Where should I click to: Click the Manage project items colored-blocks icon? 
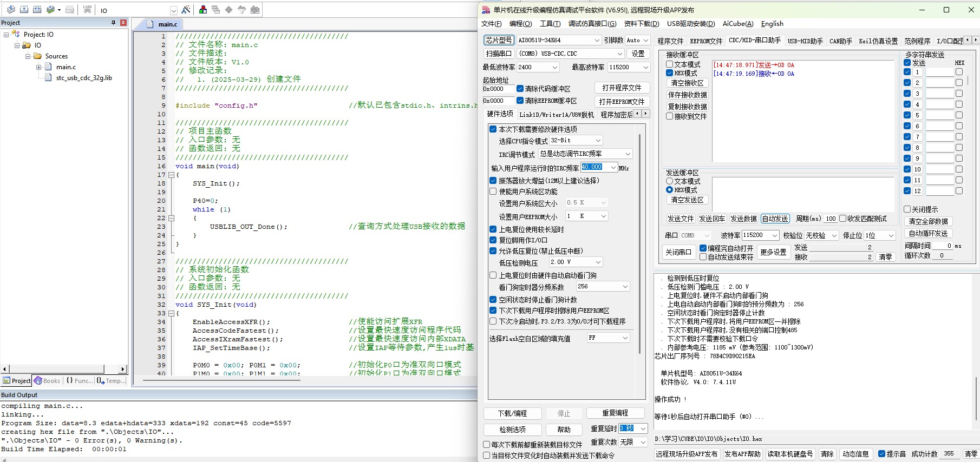click(x=203, y=10)
